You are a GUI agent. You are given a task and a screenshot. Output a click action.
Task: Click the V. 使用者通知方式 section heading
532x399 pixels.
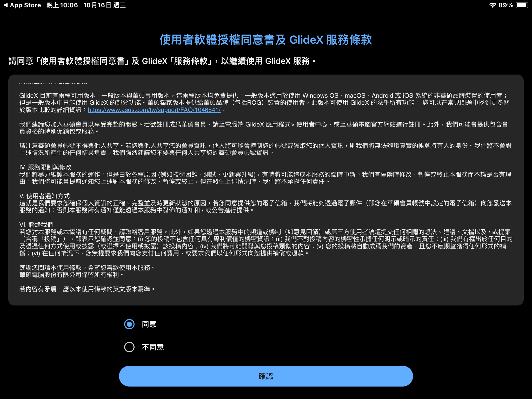[x=44, y=196]
